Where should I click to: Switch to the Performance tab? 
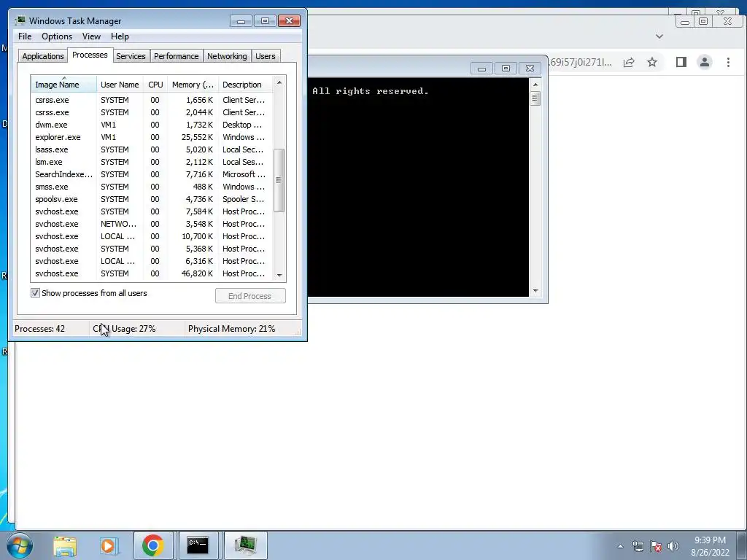click(177, 56)
